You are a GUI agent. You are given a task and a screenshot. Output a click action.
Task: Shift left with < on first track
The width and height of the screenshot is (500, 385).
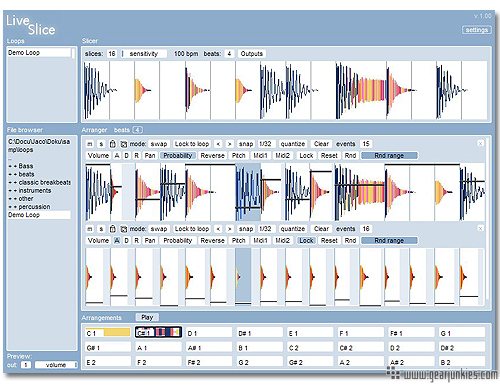click(x=218, y=144)
